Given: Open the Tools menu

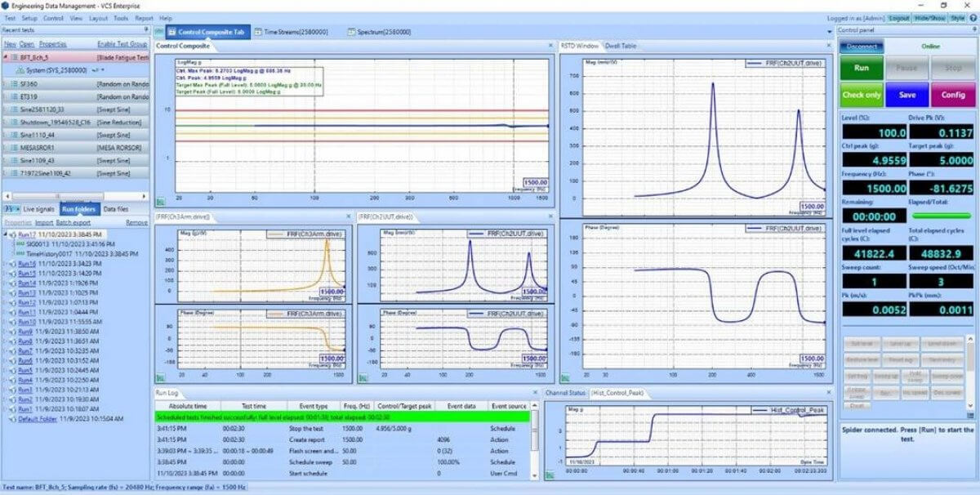Looking at the screenshot, I should pos(121,18).
